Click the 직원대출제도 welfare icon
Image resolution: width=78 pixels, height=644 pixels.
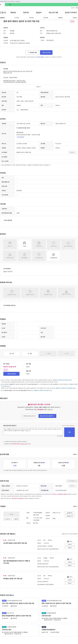[x=24, y=256]
